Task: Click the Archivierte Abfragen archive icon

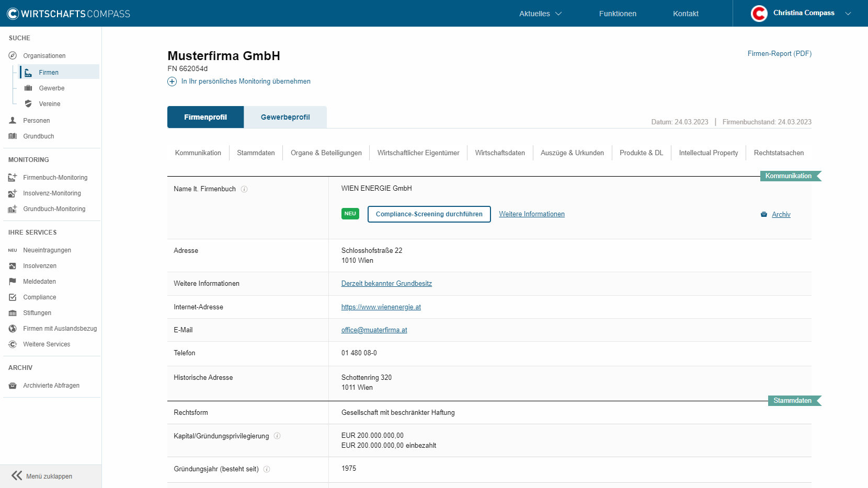Action: pyautogui.click(x=13, y=385)
